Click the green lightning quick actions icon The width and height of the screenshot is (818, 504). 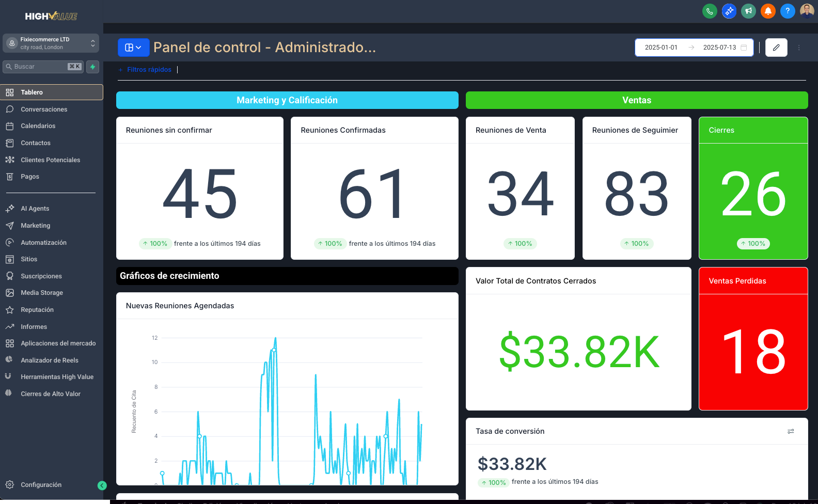93,67
